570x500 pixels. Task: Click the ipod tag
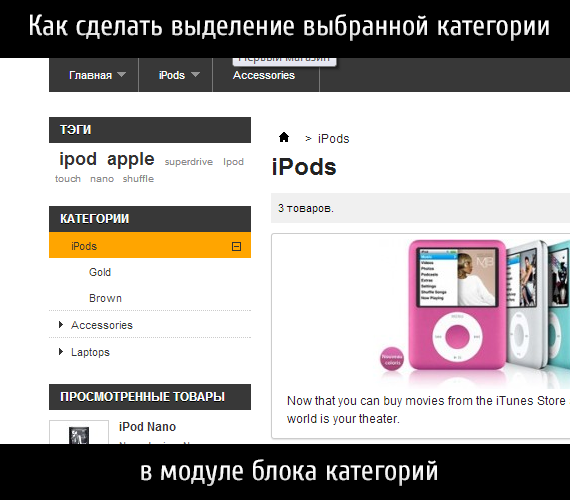[x=78, y=159]
